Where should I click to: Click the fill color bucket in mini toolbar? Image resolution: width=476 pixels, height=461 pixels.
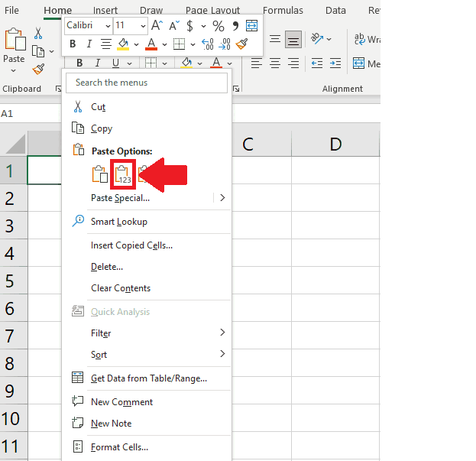tap(123, 44)
